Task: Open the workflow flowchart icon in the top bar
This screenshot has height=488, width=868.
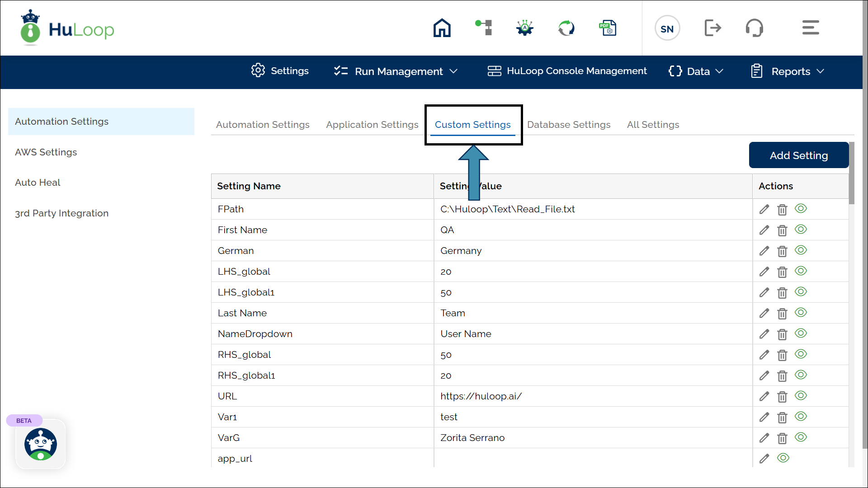Action: (x=484, y=28)
